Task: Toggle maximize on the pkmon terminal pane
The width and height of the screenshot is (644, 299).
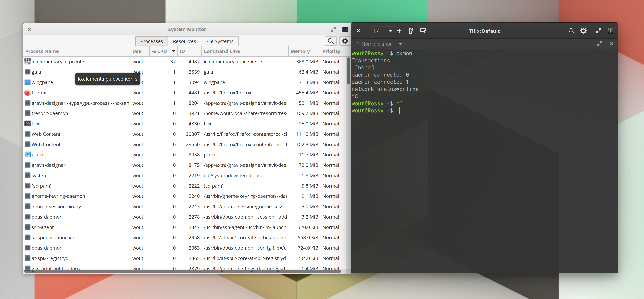Action: (600, 44)
